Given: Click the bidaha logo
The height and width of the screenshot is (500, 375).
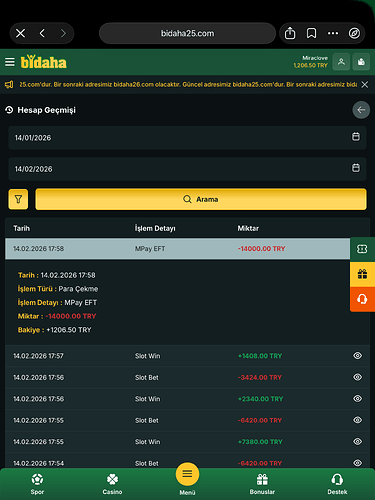Looking at the screenshot, I should click(x=44, y=62).
